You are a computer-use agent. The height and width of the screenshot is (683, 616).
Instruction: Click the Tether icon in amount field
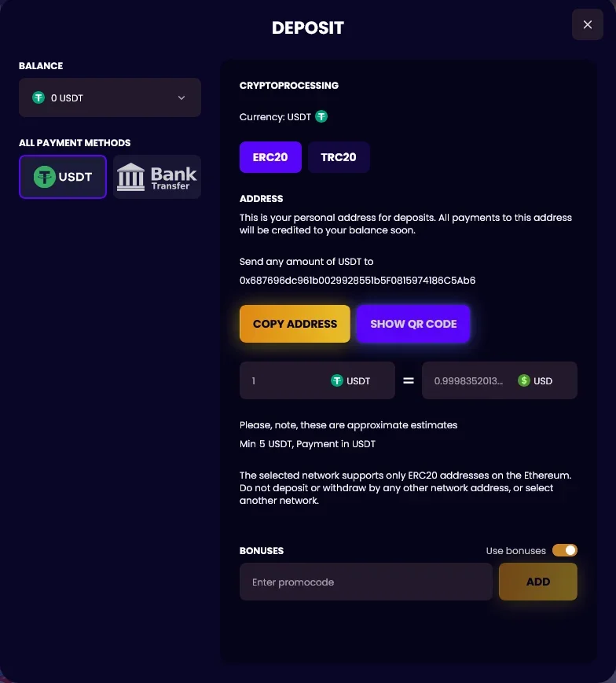337,380
